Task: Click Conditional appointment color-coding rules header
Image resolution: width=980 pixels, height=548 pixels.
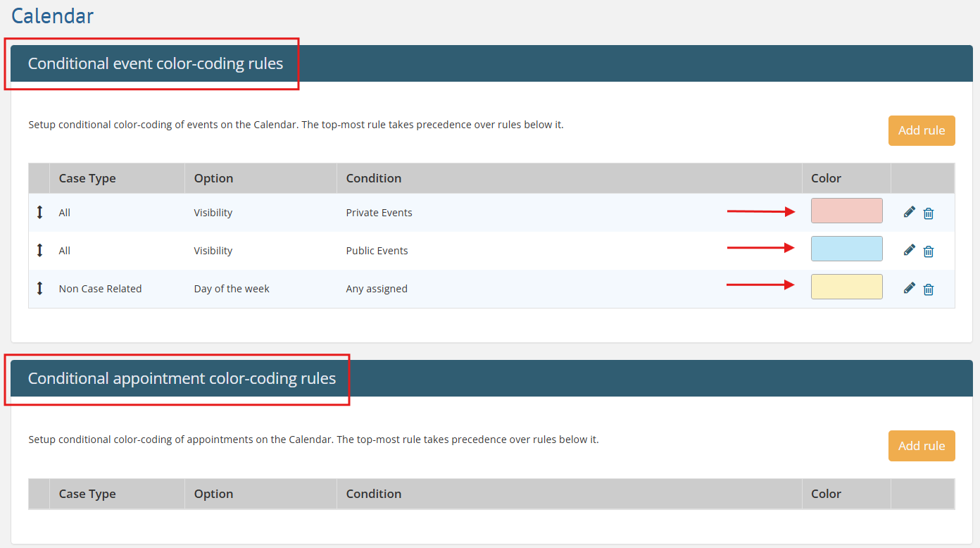Action: tap(182, 378)
